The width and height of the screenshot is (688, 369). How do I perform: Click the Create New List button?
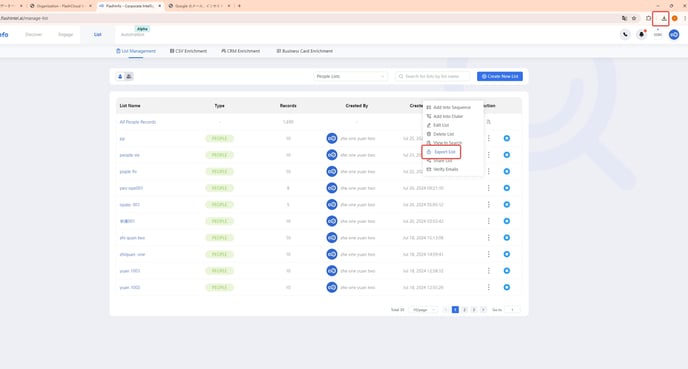click(500, 76)
